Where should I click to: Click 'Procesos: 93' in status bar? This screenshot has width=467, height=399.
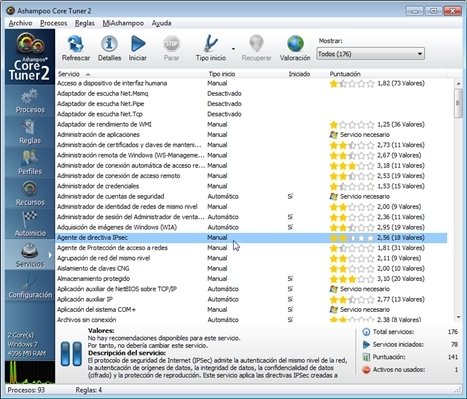tap(26, 390)
